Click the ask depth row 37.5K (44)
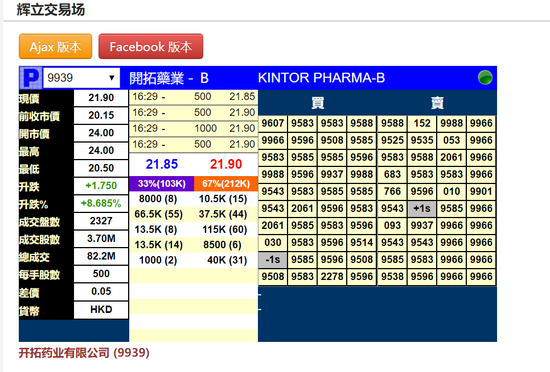The height and width of the screenshot is (372, 550). (223, 214)
